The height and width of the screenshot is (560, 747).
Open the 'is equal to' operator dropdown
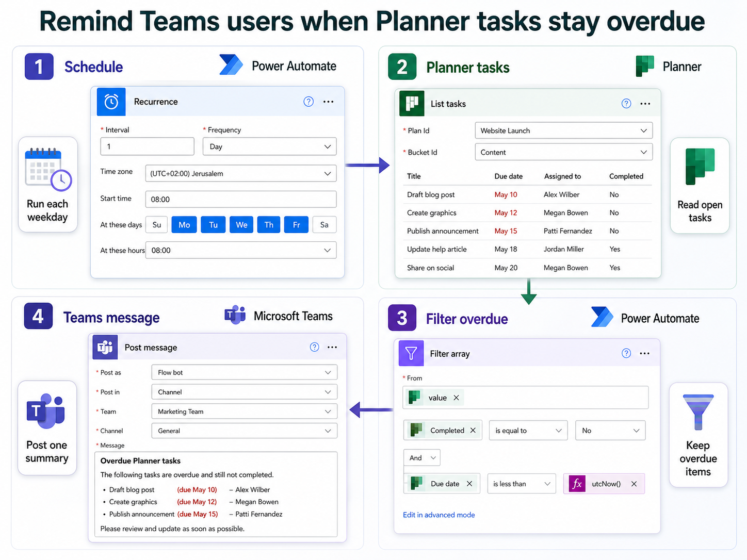coord(528,430)
